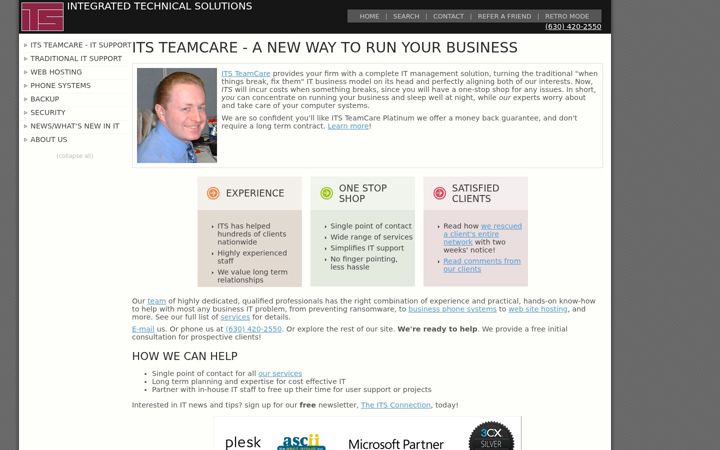Click the 'services' link in paragraph
This screenshot has width=720, height=450.
[x=235, y=317]
